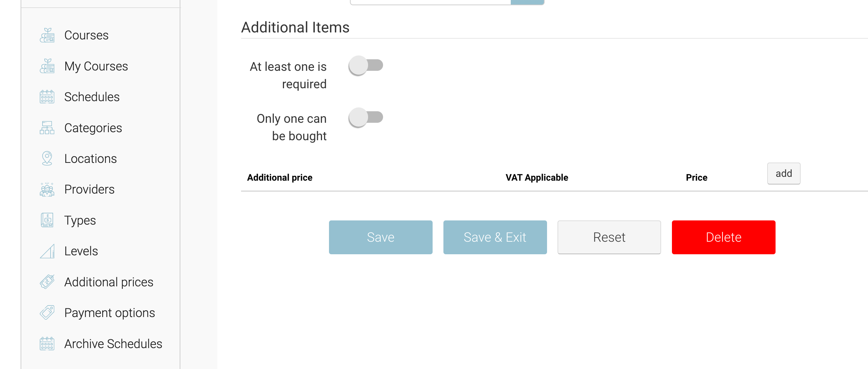Click the Reset button
Viewport: 868px width, 369px height.
(x=609, y=237)
